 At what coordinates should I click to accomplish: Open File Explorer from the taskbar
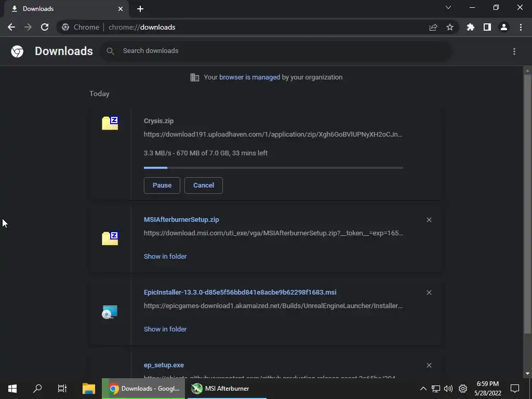pyautogui.click(x=89, y=389)
